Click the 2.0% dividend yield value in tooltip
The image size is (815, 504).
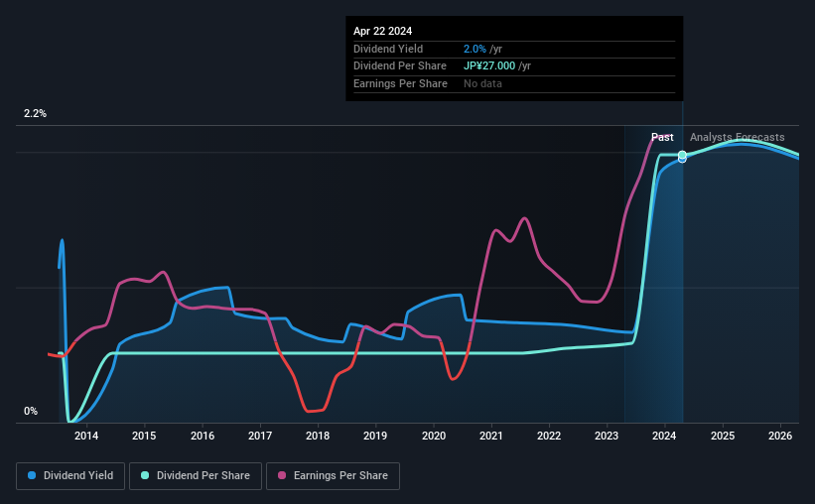click(475, 49)
